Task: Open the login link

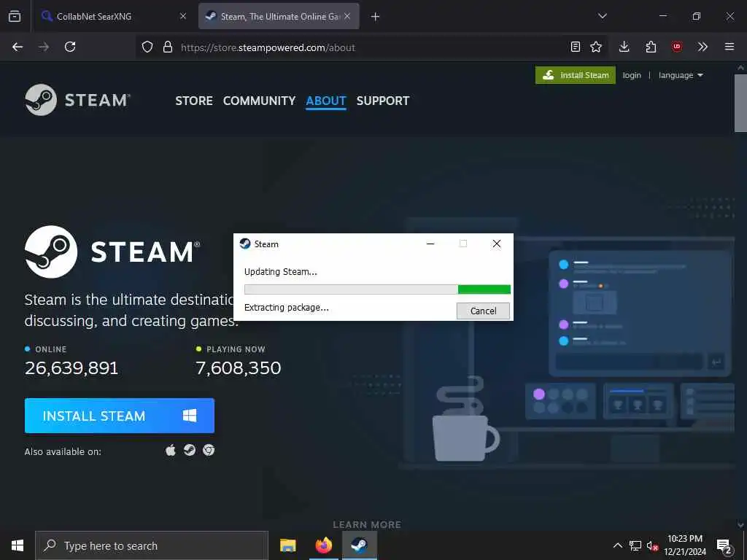Action: [632, 75]
